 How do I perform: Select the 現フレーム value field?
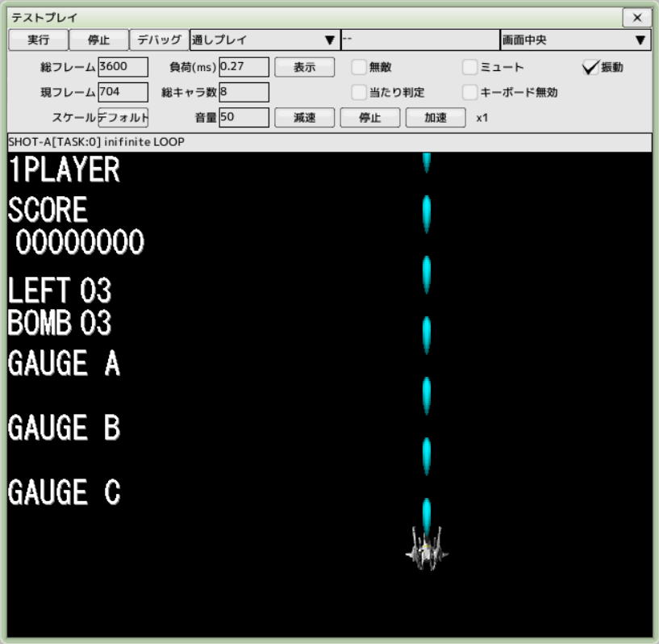123,92
